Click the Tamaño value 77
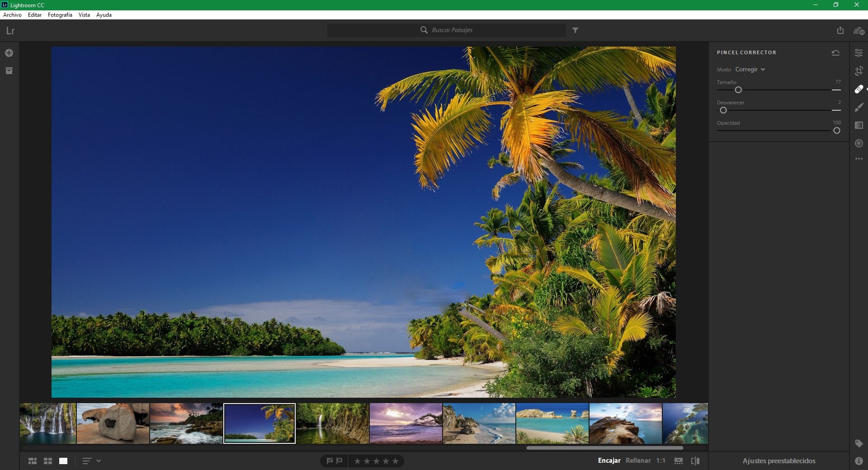The image size is (868, 470). pyautogui.click(x=838, y=82)
